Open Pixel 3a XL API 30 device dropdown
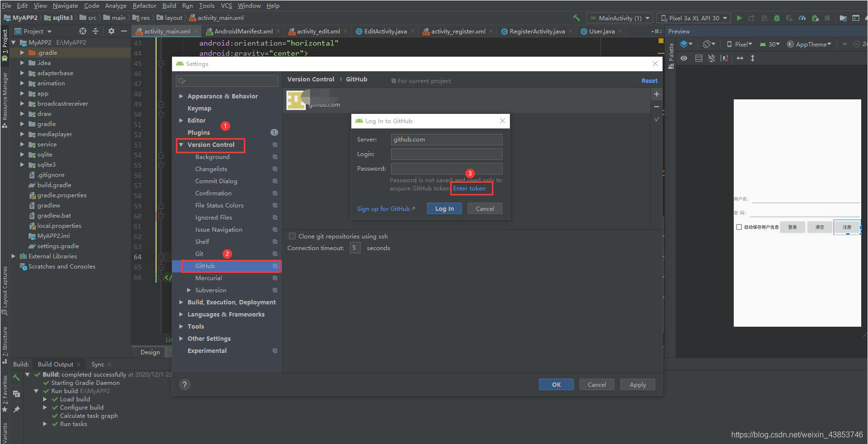 coord(694,18)
